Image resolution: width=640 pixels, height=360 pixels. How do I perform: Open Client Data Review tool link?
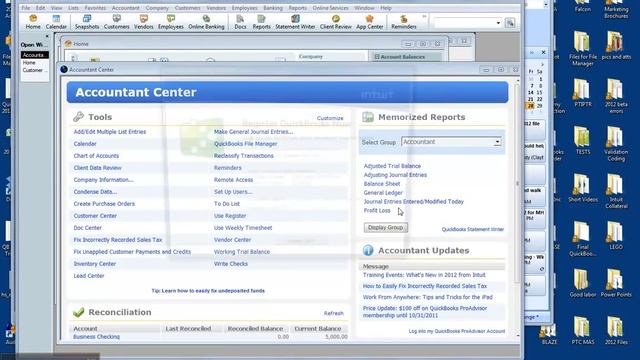point(97,168)
